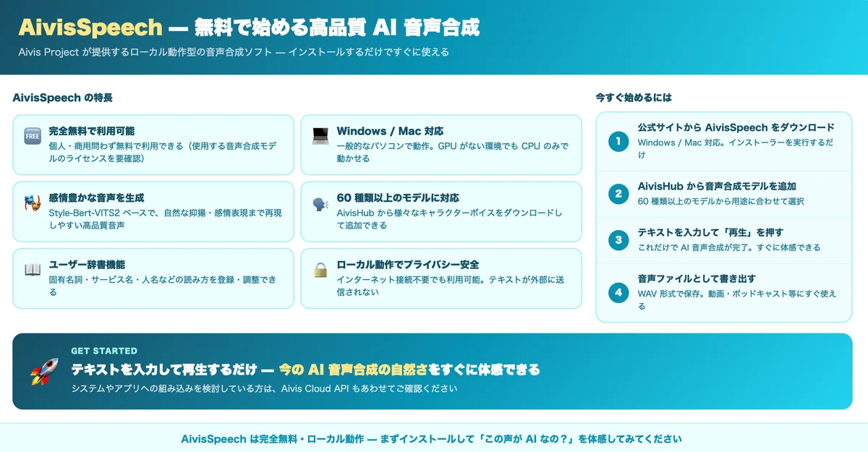
Task: Click the step 2 number circle
Action: [618, 194]
